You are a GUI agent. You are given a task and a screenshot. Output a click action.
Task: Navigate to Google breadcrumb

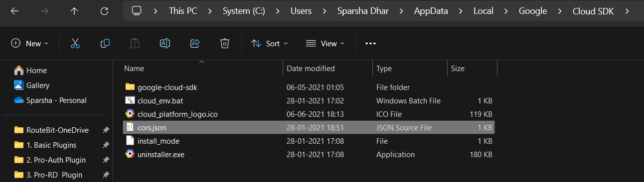point(533,10)
